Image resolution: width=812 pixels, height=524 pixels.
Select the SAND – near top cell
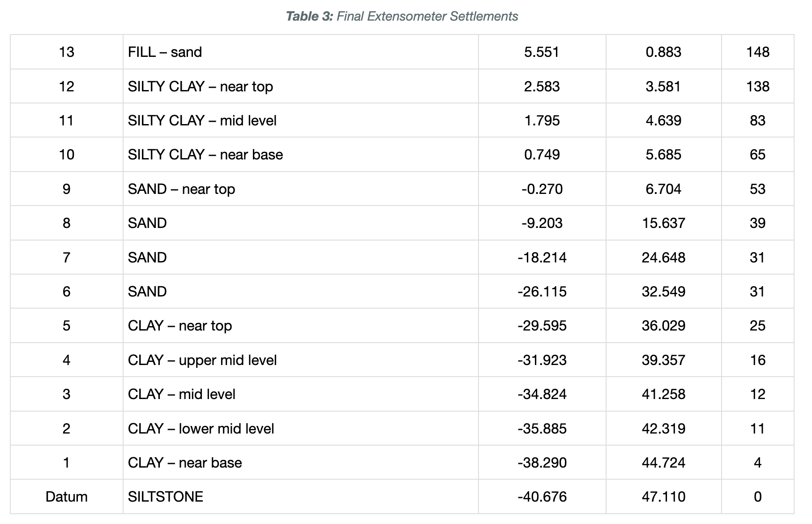pos(301,189)
